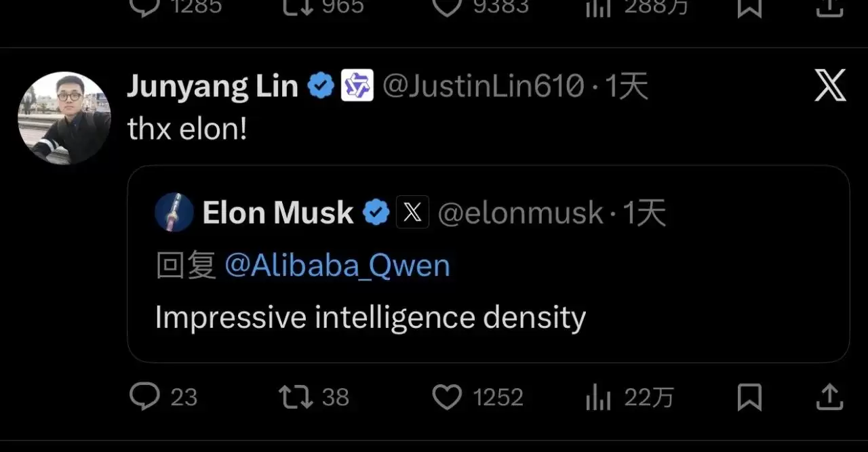The height and width of the screenshot is (452, 868).
Task: Click the Junyang Lin display name
Action: 212,86
